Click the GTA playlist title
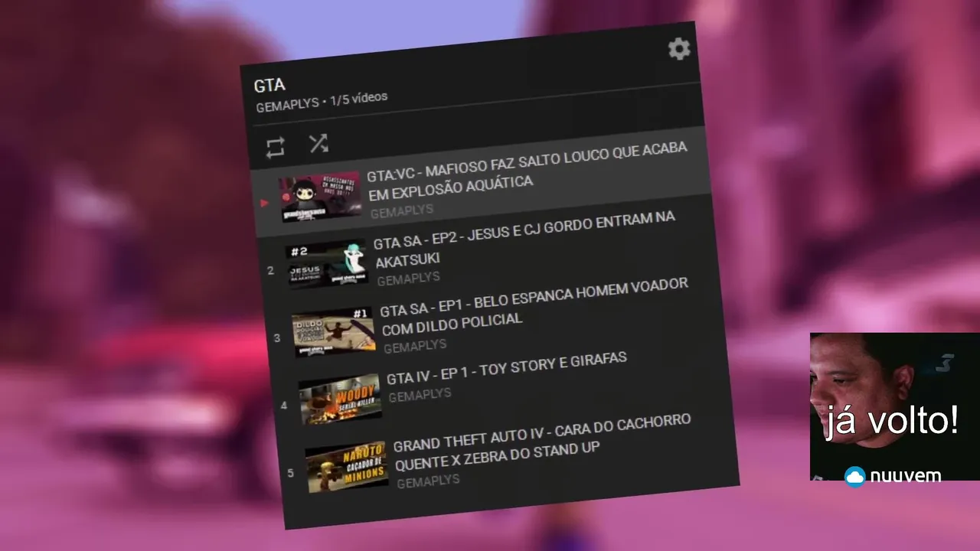Screen dimensions: 980x551 pyautogui.click(x=269, y=85)
